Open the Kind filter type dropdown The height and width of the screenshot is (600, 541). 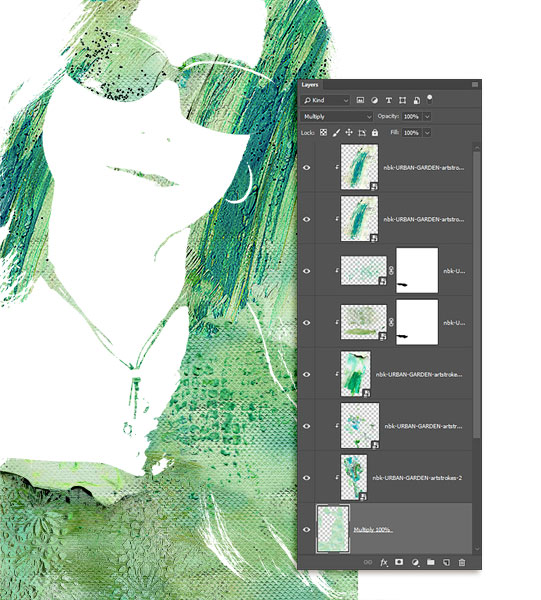(326, 100)
